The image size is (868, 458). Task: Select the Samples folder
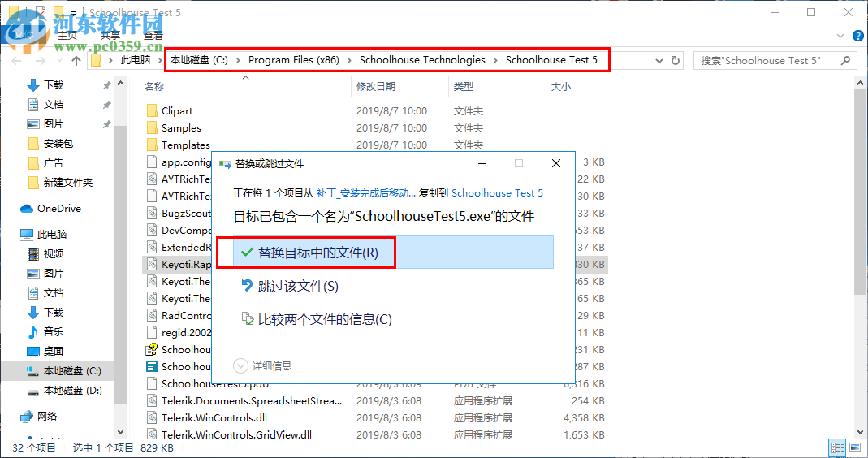click(x=181, y=128)
